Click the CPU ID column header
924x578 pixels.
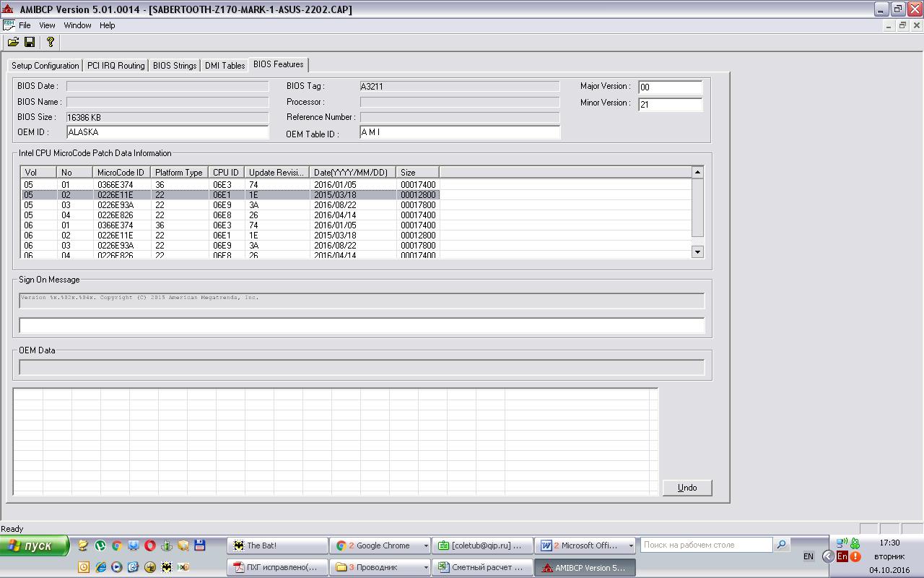226,173
